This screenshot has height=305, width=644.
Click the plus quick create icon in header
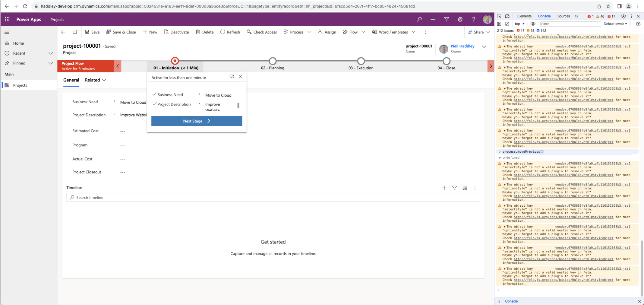(x=433, y=19)
